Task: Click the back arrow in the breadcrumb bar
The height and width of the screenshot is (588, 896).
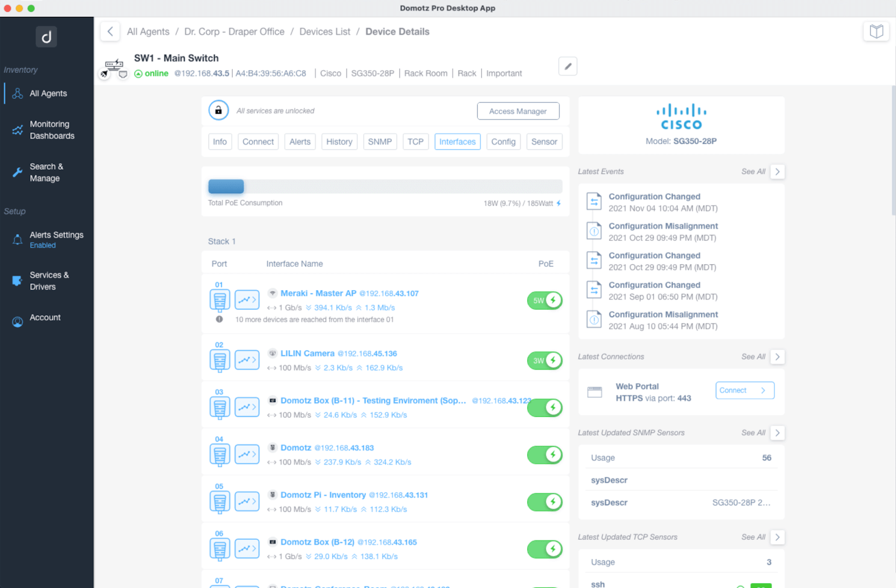Action: [x=110, y=32]
